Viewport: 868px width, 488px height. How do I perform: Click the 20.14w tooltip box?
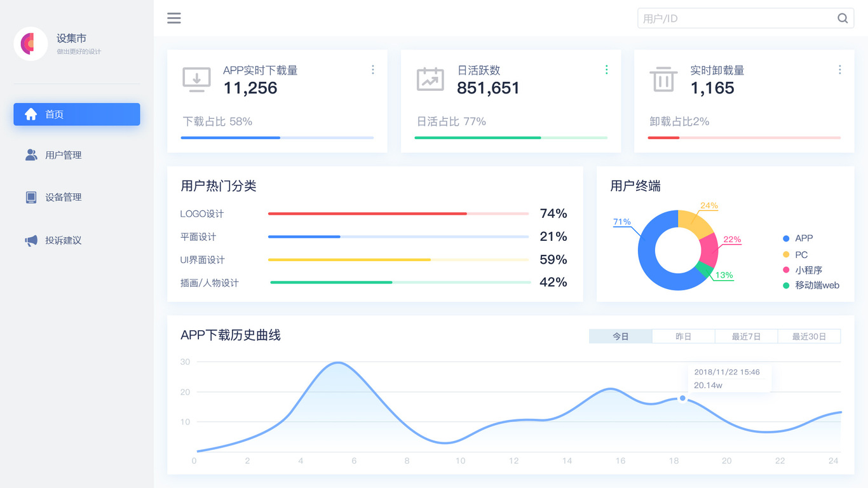(x=729, y=379)
